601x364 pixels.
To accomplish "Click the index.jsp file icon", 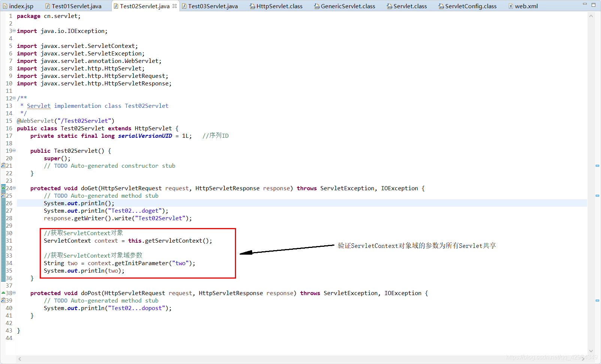I will (x=5, y=6).
